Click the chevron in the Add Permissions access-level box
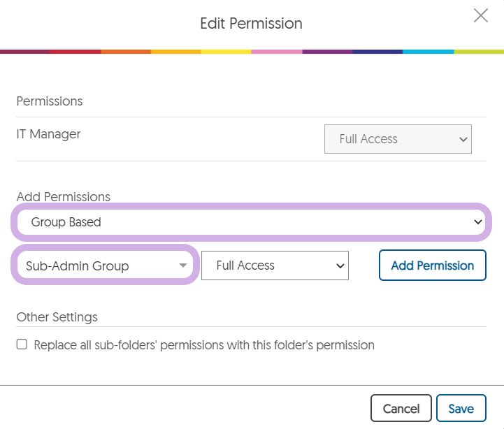 pos(340,266)
